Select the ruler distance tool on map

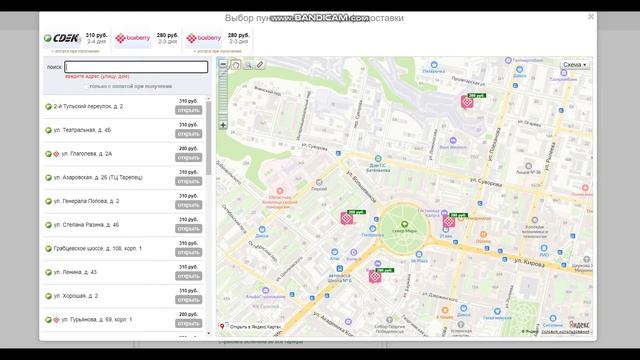[260, 64]
